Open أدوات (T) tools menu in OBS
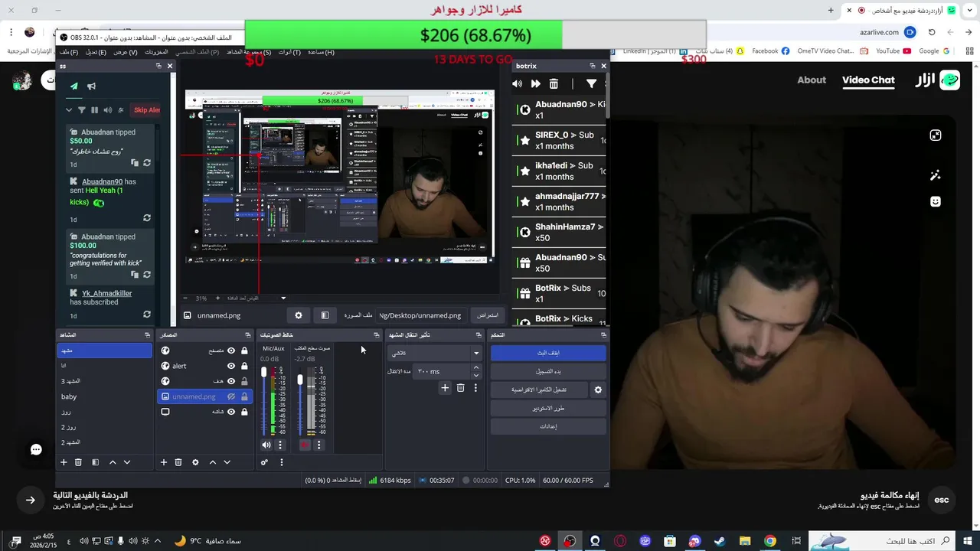Image resolution: width=980 pixels, height=551 pixels. point(289,52)
